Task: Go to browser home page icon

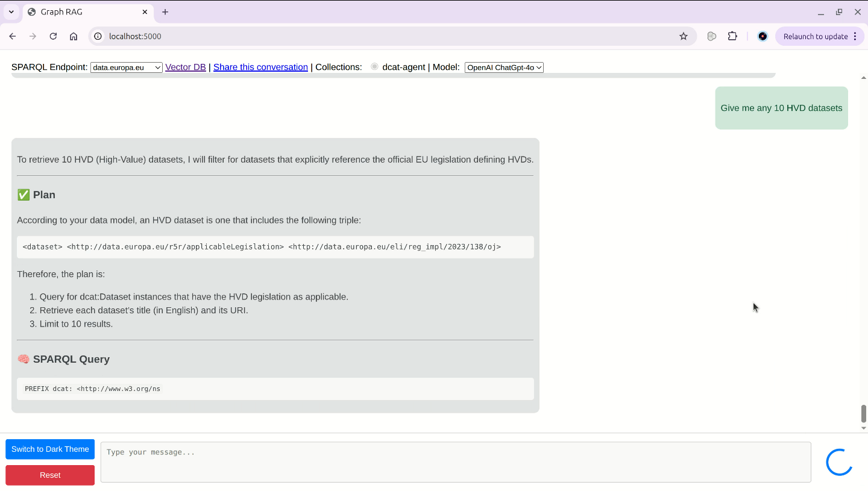Action: 74,36
